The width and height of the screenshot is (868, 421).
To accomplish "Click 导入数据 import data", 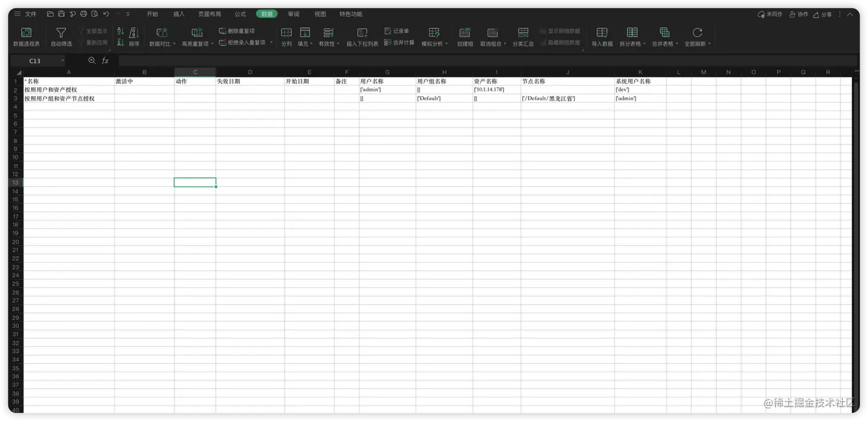I will [602, 37].
